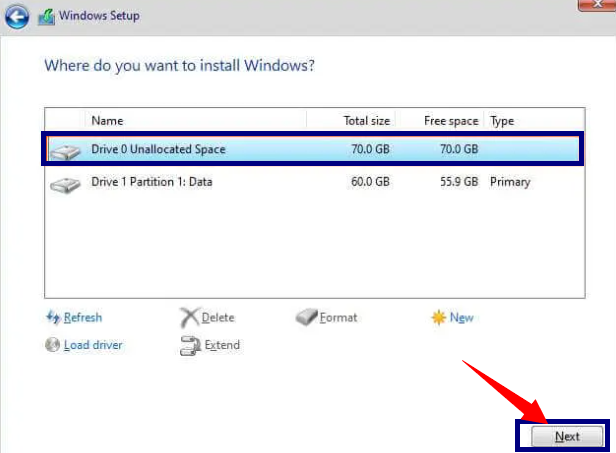The image size is (616, 453).
Task: Refresh the drive list
Action: 83,317
